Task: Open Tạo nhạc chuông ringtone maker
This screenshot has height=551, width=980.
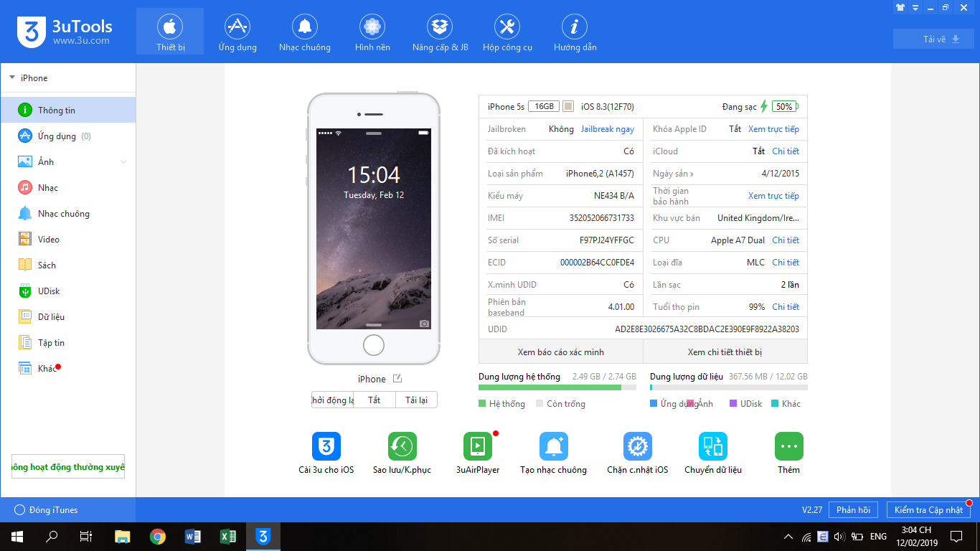Action: (554, 446)
